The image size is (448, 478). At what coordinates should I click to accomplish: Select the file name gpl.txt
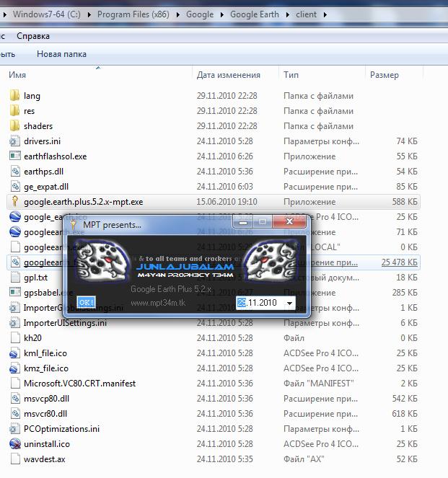coord(35,278)
